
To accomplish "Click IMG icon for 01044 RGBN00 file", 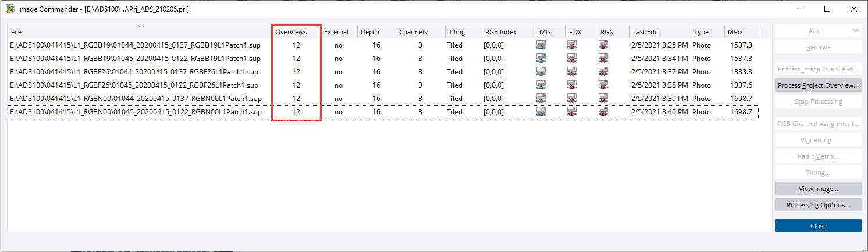I will click(x=542, y=99).
